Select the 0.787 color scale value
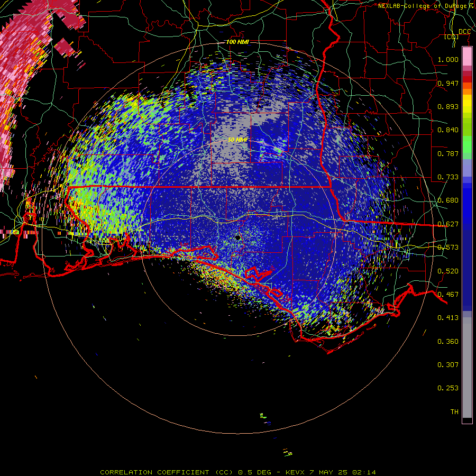Screen dimensions: 476x476 pyautogui.click(x=448, y=153)
